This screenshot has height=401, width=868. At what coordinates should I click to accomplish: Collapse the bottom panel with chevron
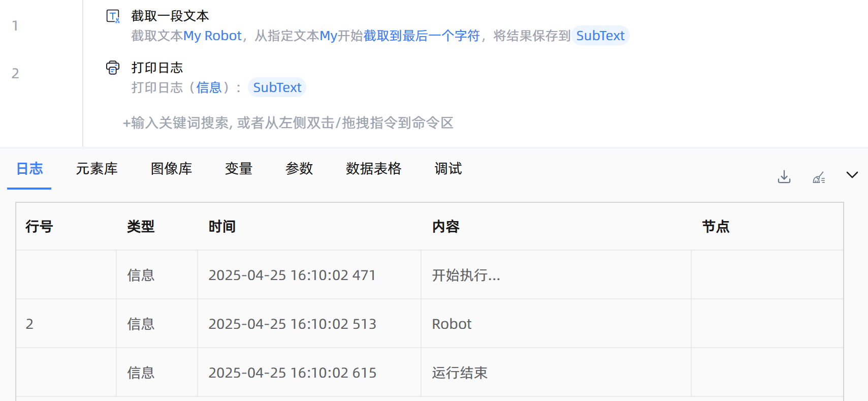(x=852, y=175)
